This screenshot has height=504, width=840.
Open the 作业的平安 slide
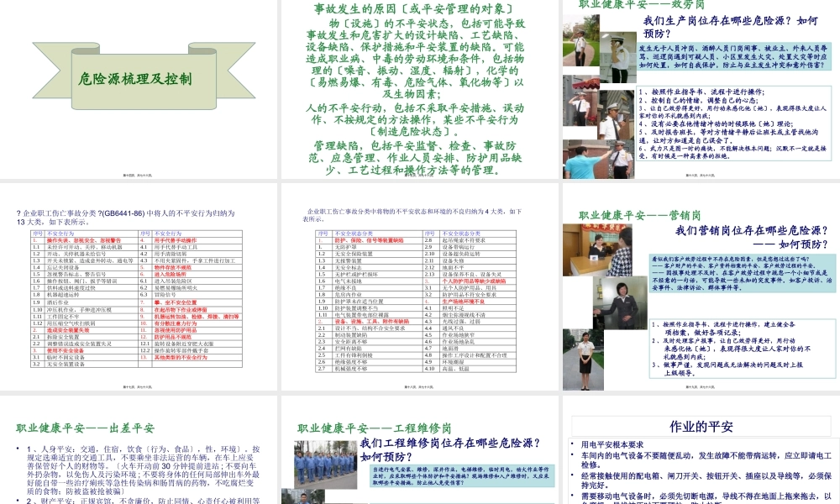[x=701, y=426]
